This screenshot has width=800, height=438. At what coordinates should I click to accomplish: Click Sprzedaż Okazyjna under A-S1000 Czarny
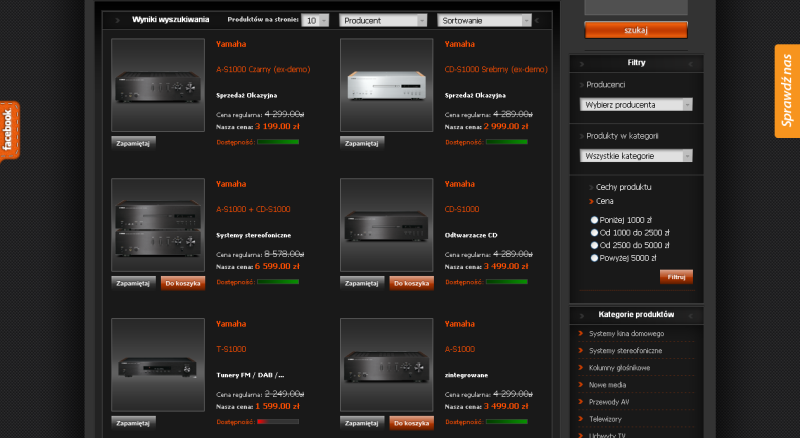coord(246,95)
